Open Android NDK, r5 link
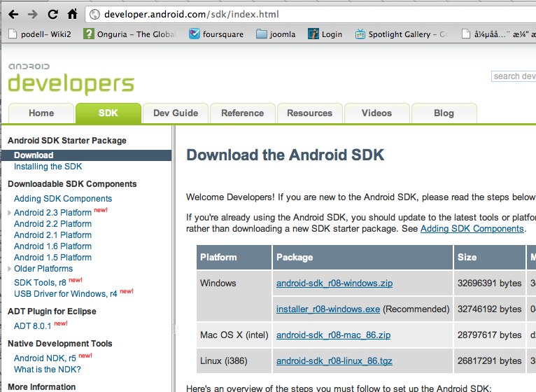The height and width of the screenshot is (392, 536). 45,358
